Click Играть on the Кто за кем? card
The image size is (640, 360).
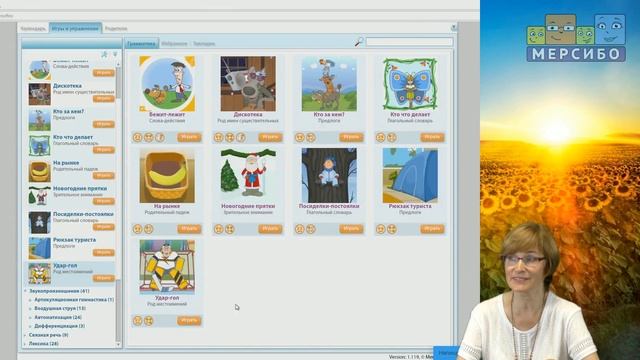pyautogui.click(x=351, y=137)
